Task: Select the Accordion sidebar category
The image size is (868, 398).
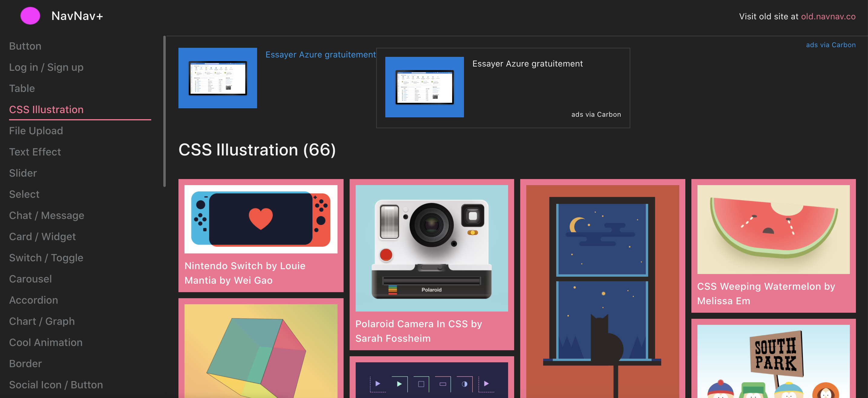Action: point(33,300)
